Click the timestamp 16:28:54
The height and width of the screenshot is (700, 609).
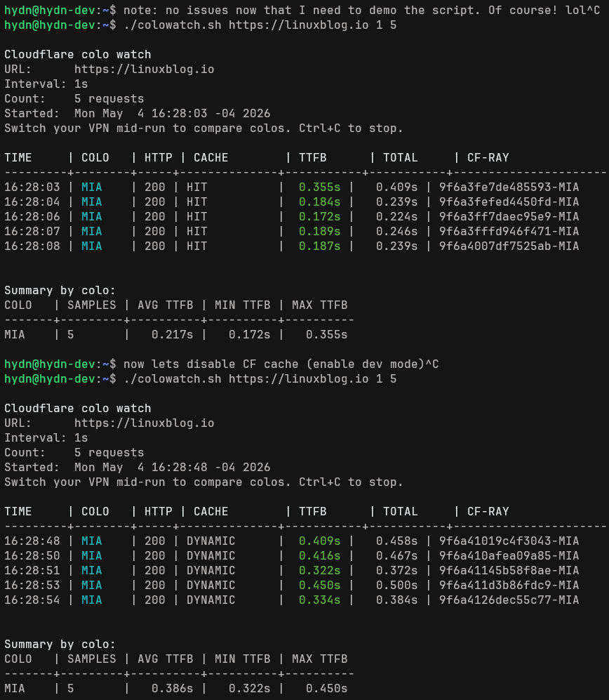click(32, 600)
